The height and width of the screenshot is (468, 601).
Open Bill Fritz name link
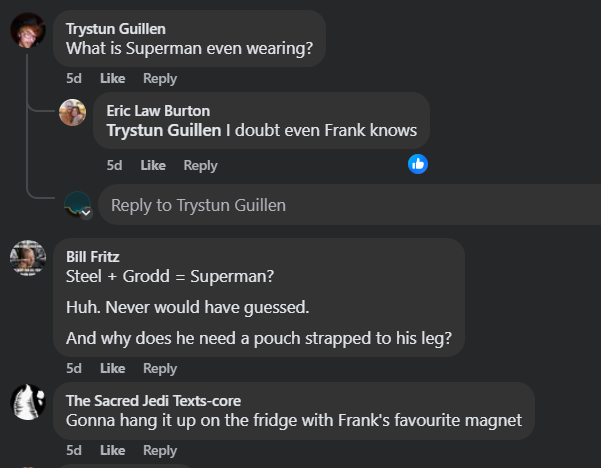click(x=92, y=256)
